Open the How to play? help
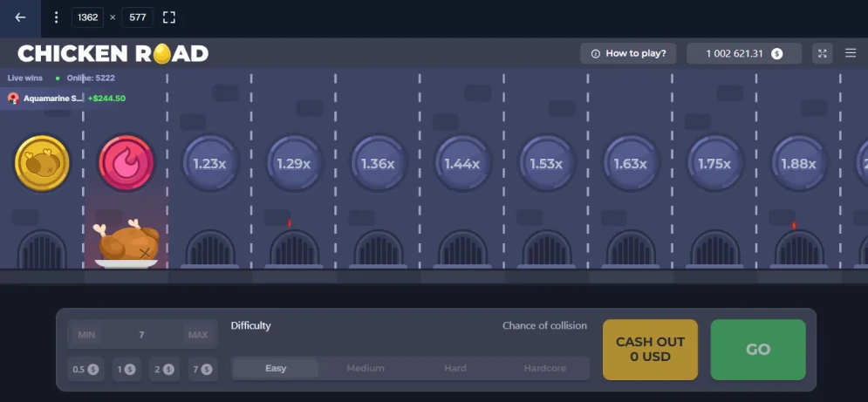The width and height of the screenshot is (868, 402). click(x=628, y=54)
